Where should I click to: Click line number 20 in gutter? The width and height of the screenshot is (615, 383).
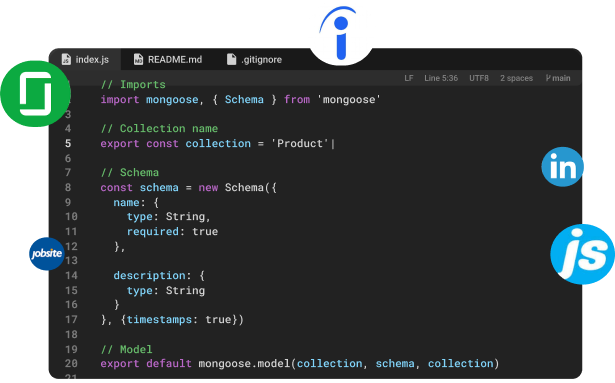pos(71,363)
